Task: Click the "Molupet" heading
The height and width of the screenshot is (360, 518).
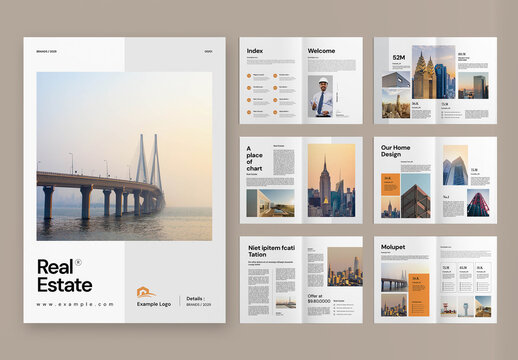Action: click(393, 247)
